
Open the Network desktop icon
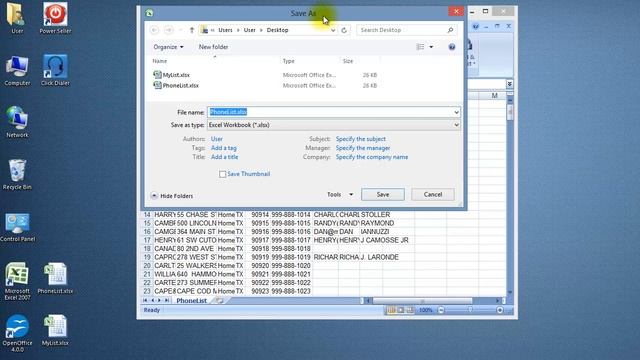click(x=17, y=122)
